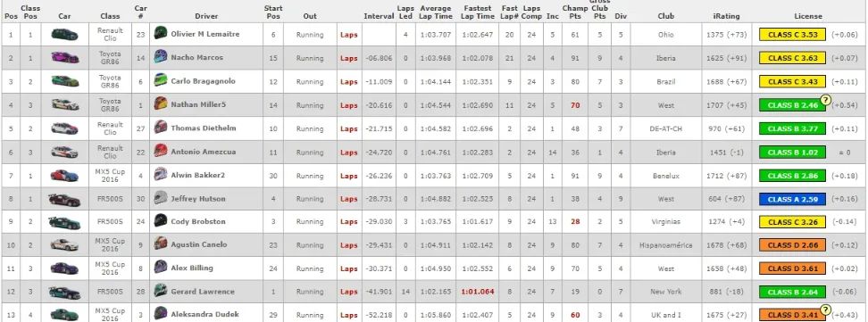Click yellow CLASS C 3.53 license badge

tap(793, 34)
